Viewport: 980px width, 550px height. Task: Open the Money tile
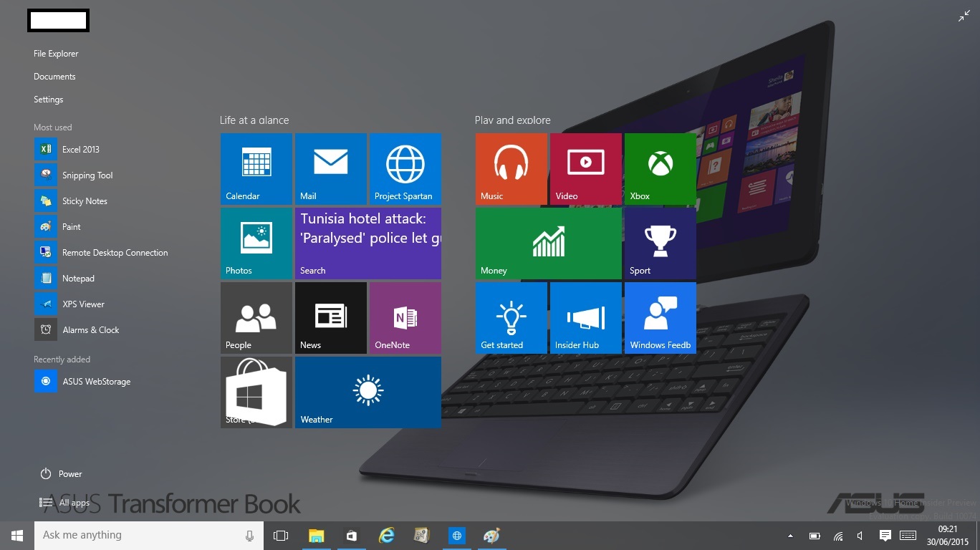pos(549,243)
